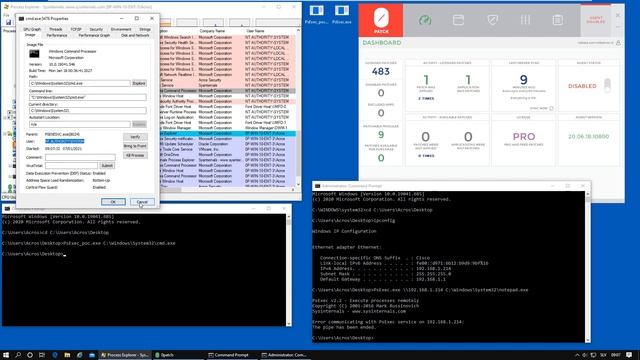Click the User Name column header

[256, 31]
